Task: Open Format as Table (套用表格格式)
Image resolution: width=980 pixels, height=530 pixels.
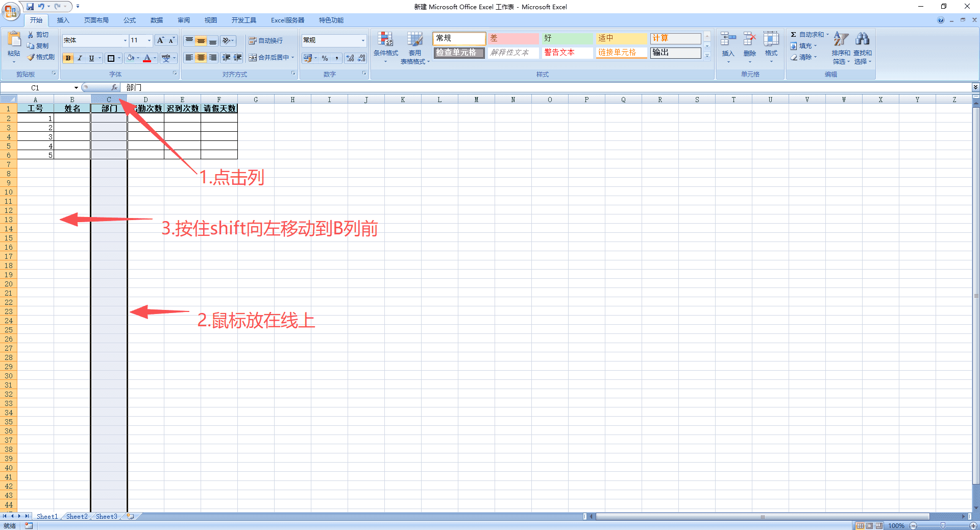Action: (414, 48)
